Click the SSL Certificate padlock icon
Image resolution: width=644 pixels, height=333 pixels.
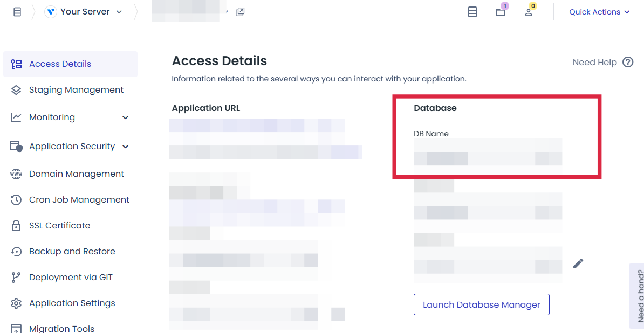[x=16, y=226]
